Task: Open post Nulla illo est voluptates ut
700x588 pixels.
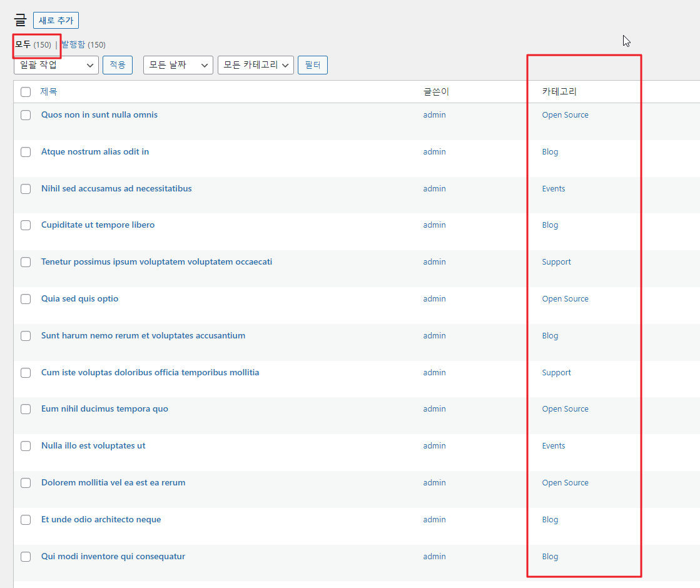Action: coord(93,445)
